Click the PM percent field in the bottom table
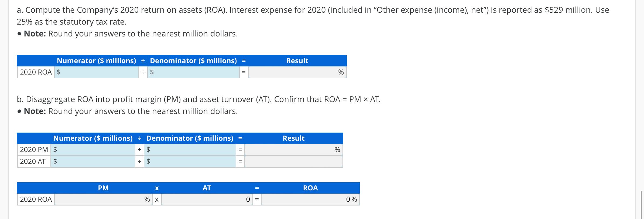The image size is (644, 219). [99, 200]
